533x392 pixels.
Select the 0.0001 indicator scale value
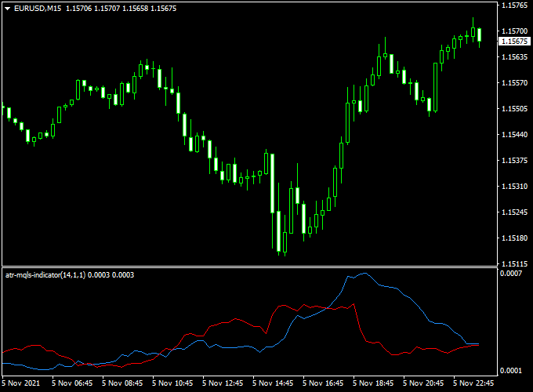coord(511,370)
